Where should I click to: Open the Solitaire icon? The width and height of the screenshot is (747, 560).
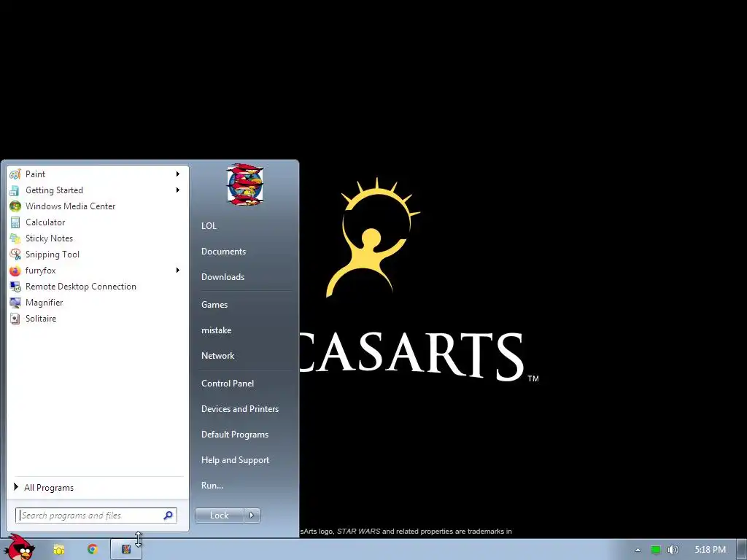tap(15, 319)
